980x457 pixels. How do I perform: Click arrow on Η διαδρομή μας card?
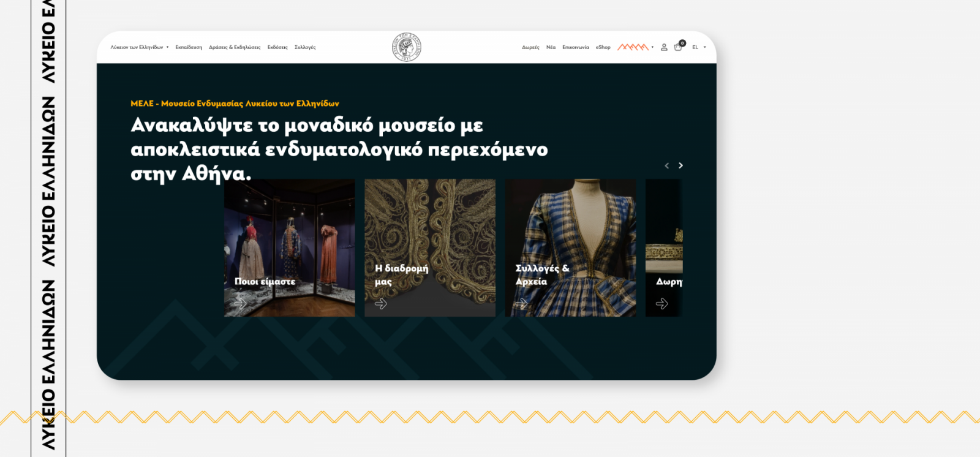(381, 304)
